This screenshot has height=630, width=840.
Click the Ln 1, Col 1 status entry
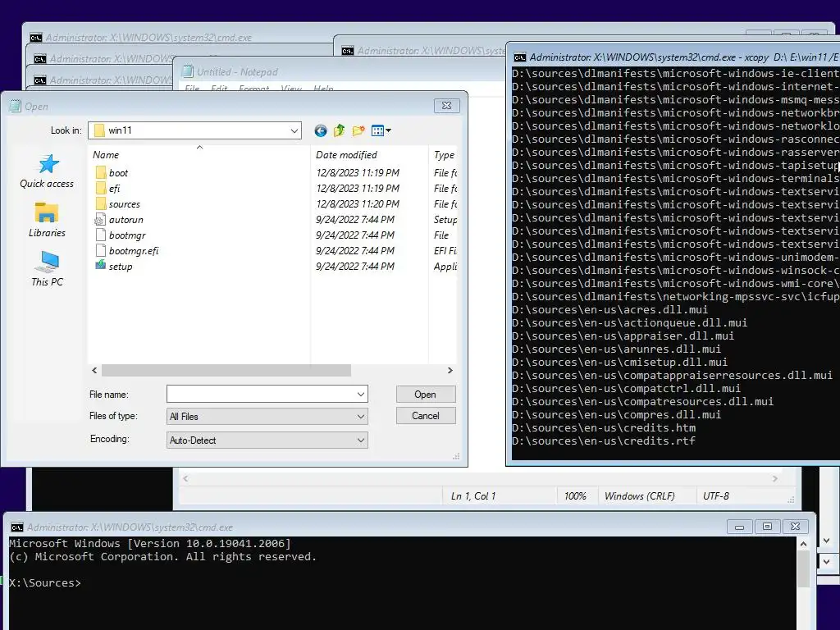473,496
